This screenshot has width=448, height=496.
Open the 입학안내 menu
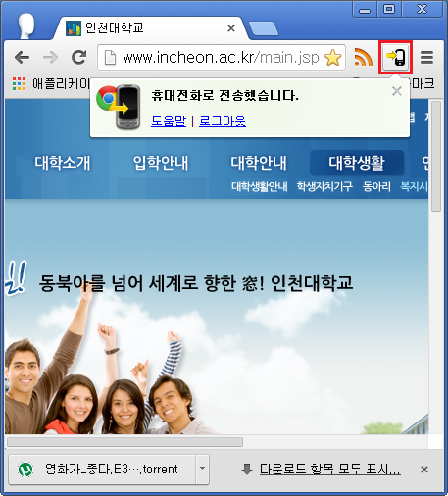point(161,163)
